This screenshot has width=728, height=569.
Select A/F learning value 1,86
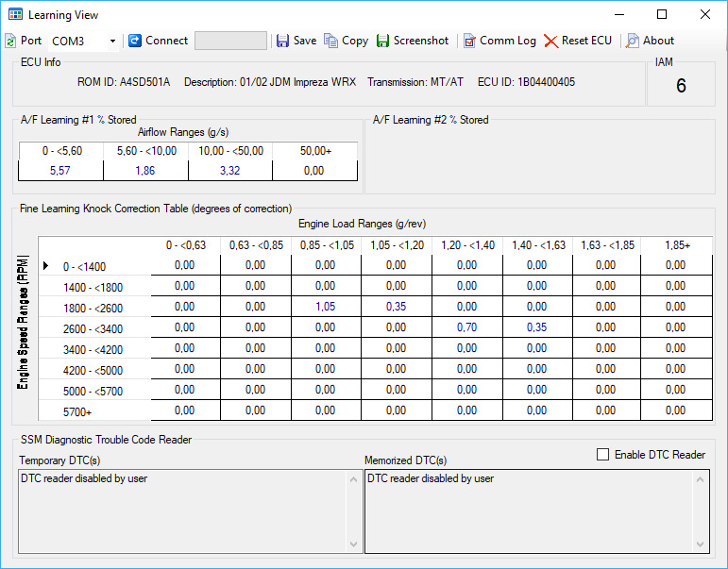[x=145, y=171]
